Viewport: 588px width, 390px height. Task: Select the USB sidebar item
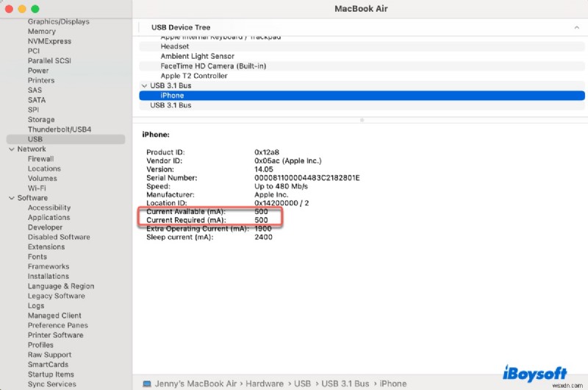(65, 139)
